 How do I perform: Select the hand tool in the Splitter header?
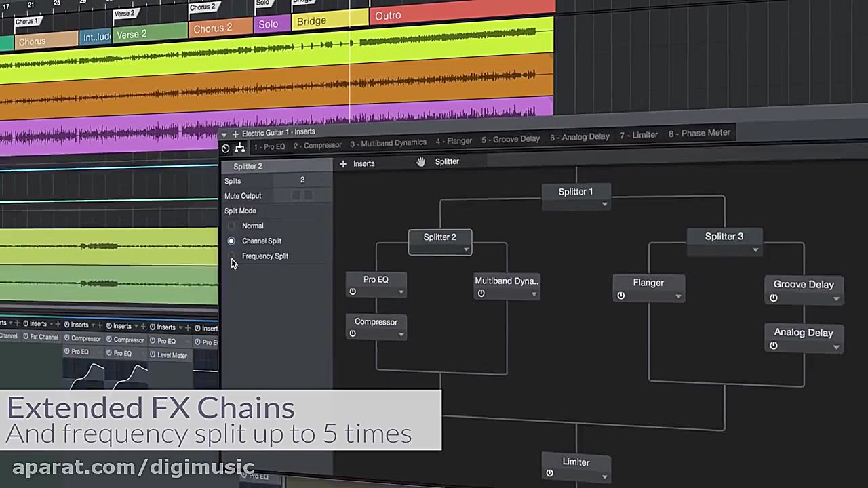click(420, 162)
